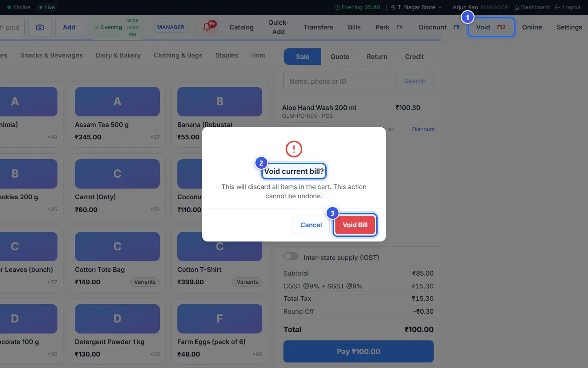
Task: Select the Clothing & Bags category
Action: [178, 55]
